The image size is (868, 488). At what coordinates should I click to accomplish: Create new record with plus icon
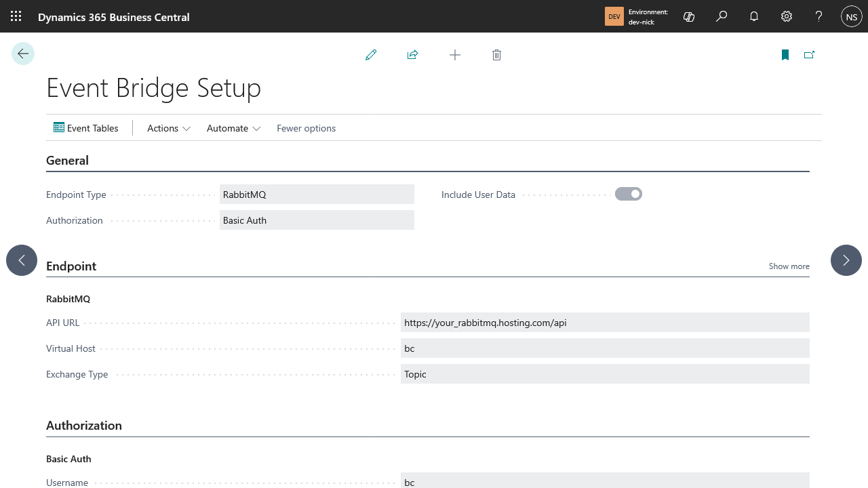455,55
